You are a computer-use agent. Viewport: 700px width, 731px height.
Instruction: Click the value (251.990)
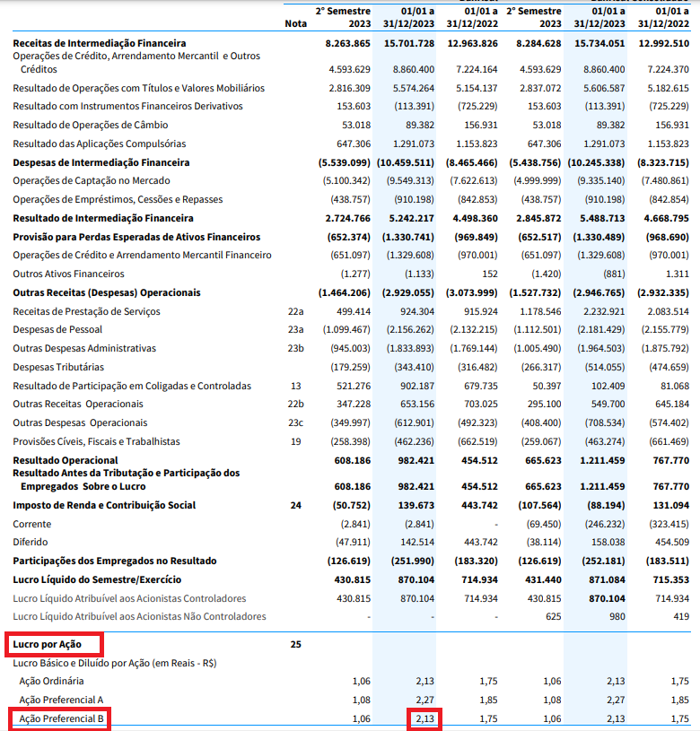pyautogui.click(x=412, y=561)
